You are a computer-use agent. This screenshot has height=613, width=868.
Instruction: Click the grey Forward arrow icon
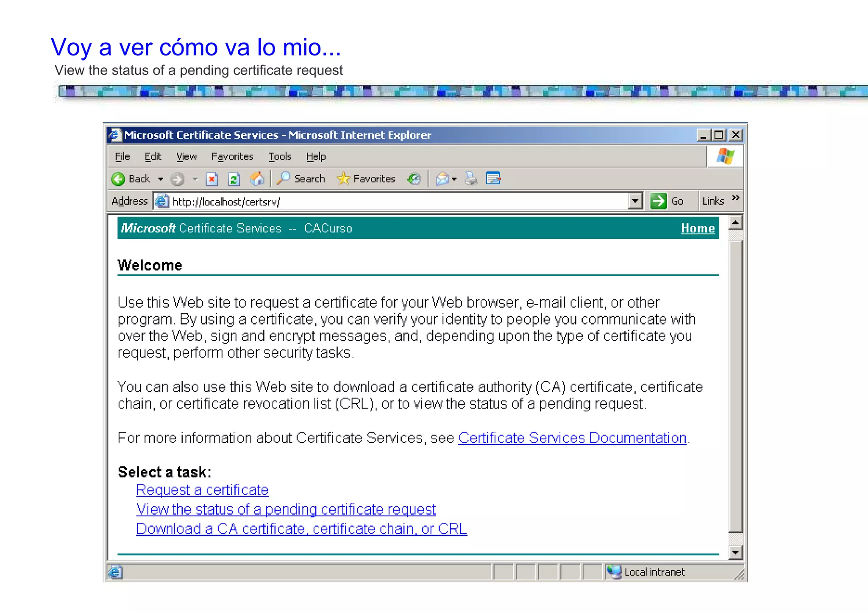pyautogui.click(x=177, y=179)
